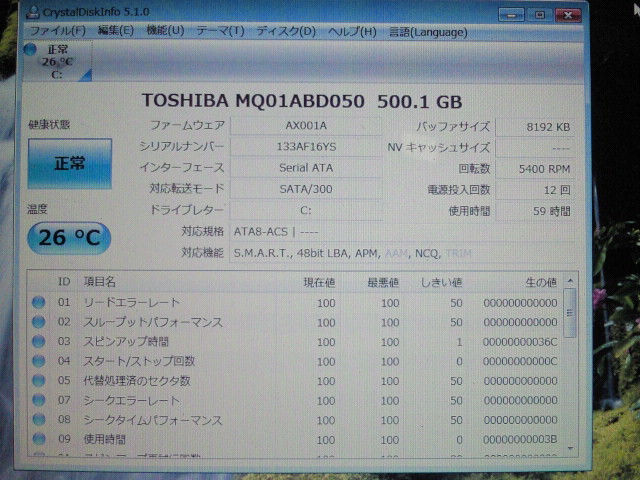This screenshot has width=640, height=480.
Task: Click the NV cache size field
Action: pos(535,148)
